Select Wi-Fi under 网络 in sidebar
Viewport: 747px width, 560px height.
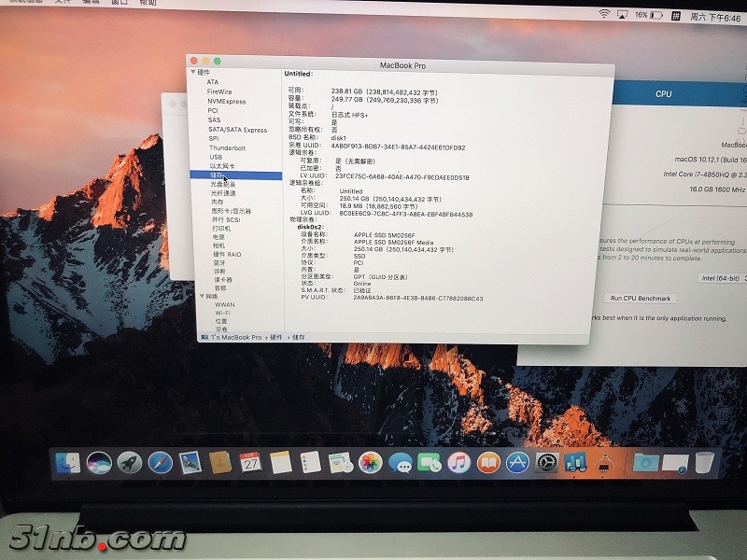coord(222,313)
